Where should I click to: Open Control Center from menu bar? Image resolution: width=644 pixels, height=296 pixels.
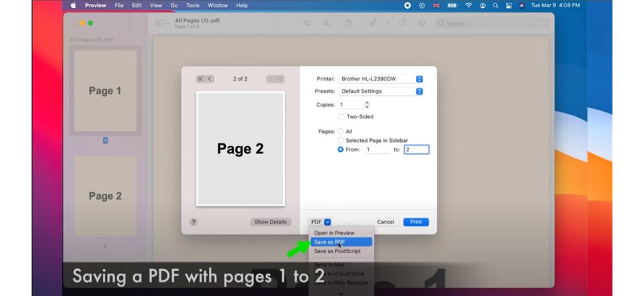point(508,5)
